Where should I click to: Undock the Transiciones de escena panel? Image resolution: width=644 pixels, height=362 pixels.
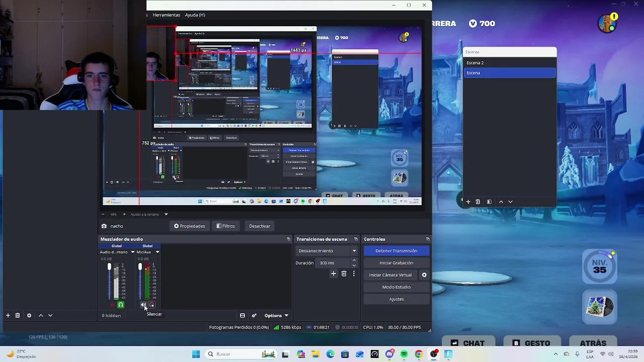356,239
